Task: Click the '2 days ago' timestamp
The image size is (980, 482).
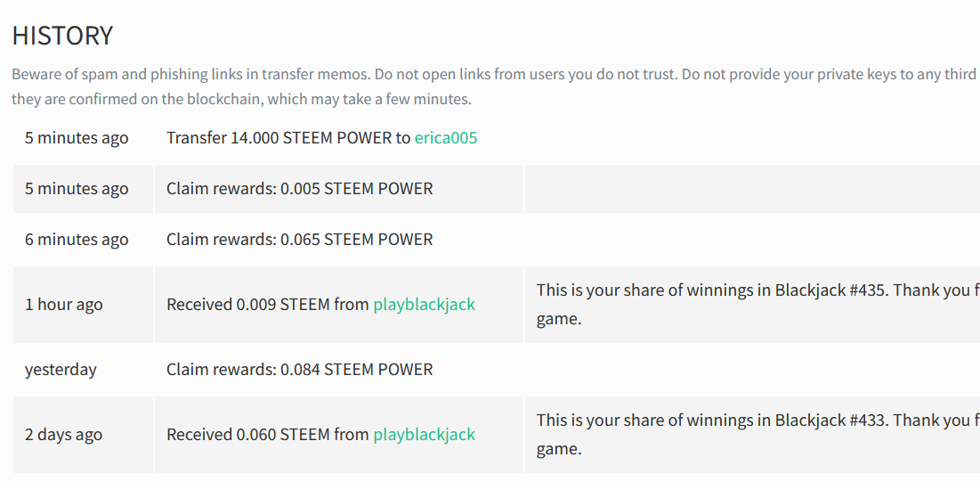Action: [x=64, y=435]
